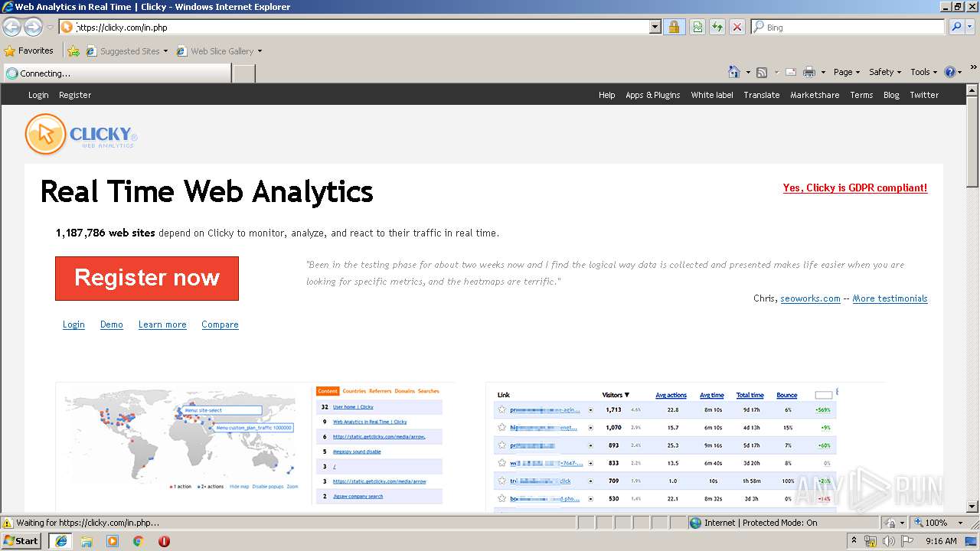Click the Register link in top bar
Viewport: 980px width, 551px height.
(75, 95)
